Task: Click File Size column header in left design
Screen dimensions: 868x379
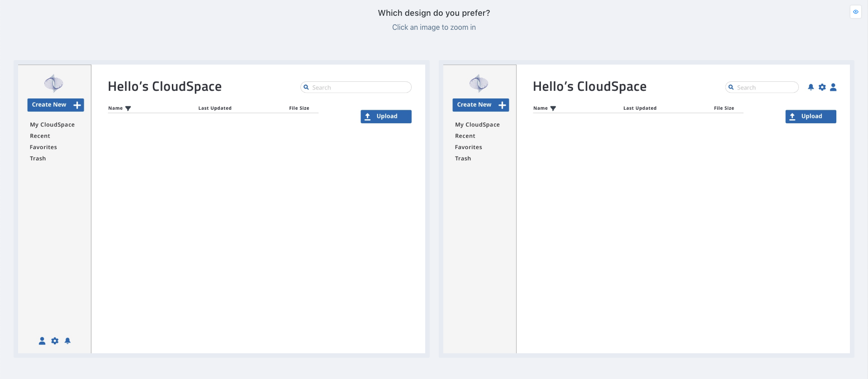Action: pyautogui.click(x=299, y=108)
